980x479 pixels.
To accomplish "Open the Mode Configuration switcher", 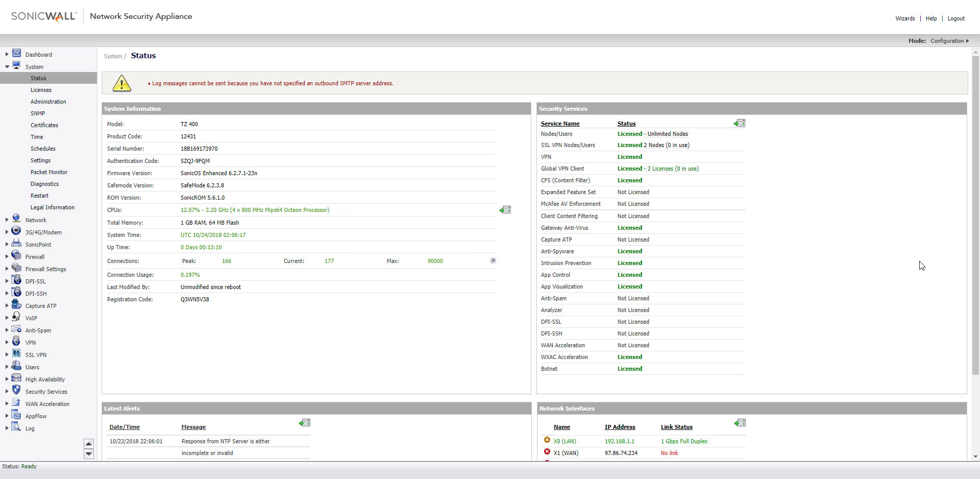I will (949, 41).
